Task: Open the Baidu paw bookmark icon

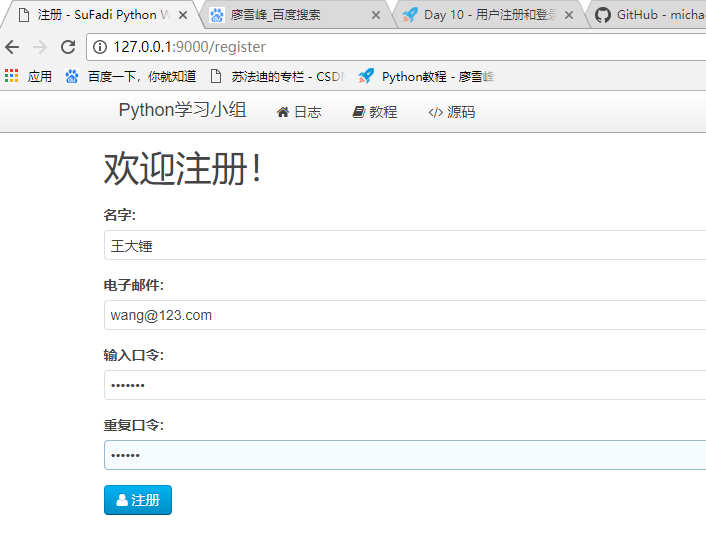Action: pos(72,76)
